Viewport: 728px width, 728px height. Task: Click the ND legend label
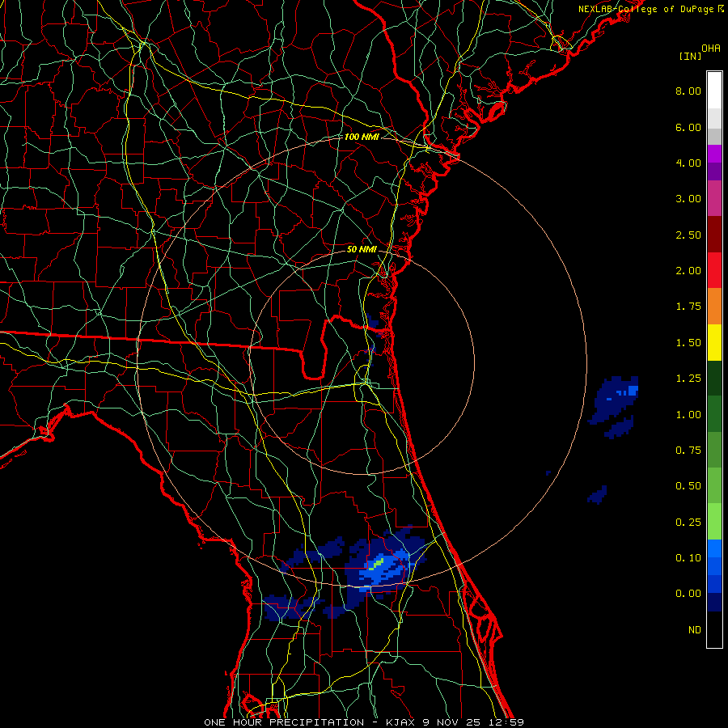click(x=695, y=630)
